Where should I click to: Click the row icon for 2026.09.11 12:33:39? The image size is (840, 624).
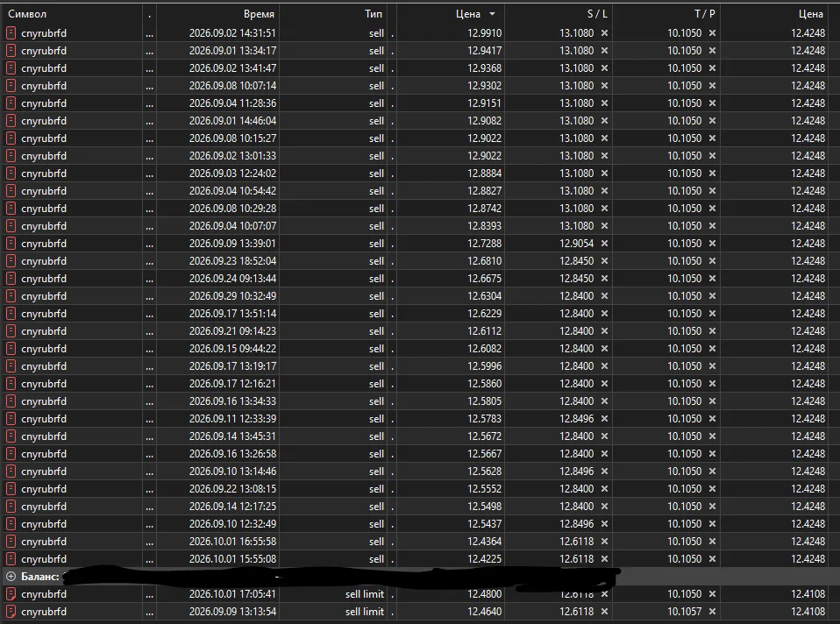pos(11,419)
